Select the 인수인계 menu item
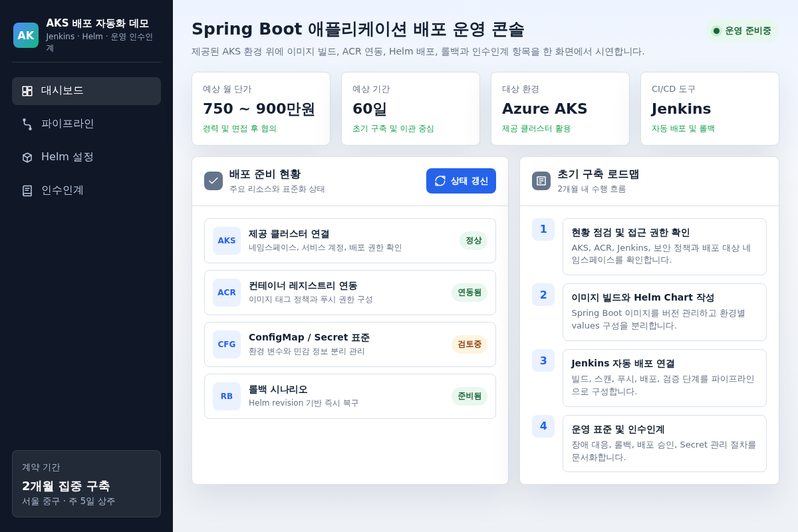This screenshot has width=798, height=532. (x=86, y=191)
